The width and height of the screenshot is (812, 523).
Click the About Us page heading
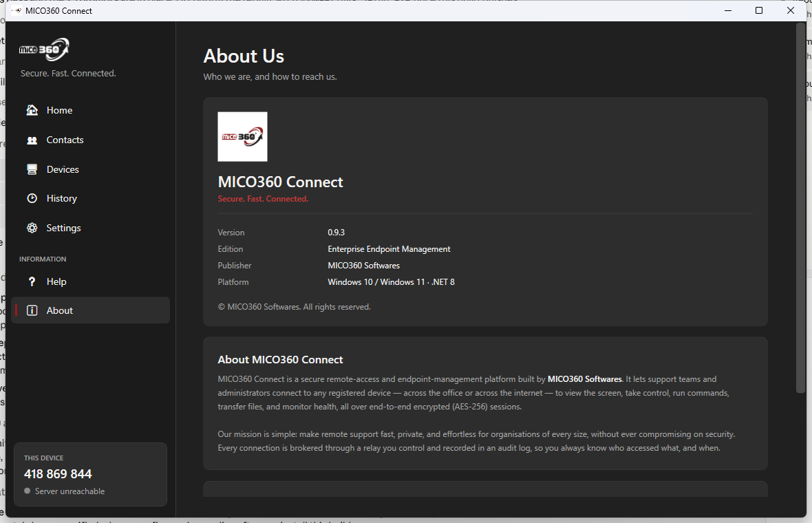244,56
